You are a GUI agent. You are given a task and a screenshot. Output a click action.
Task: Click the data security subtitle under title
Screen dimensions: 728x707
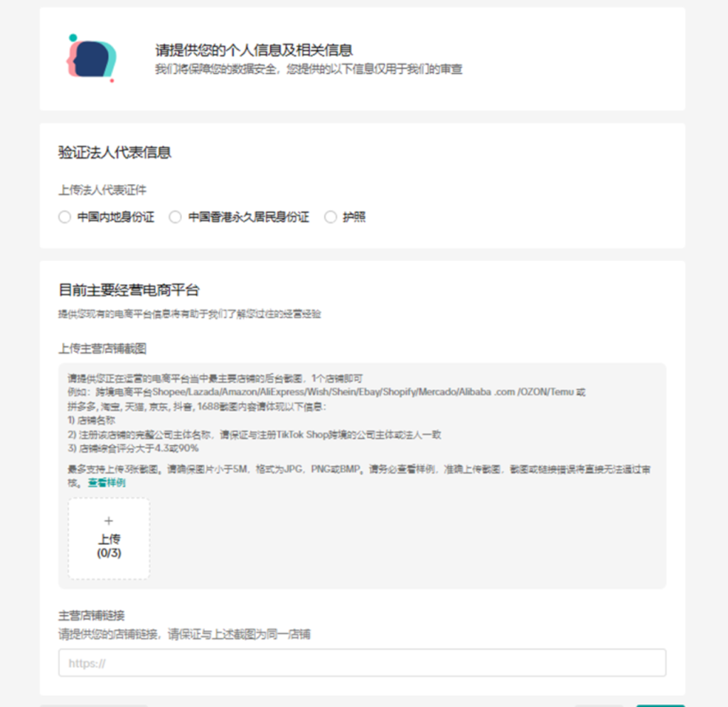309,69
